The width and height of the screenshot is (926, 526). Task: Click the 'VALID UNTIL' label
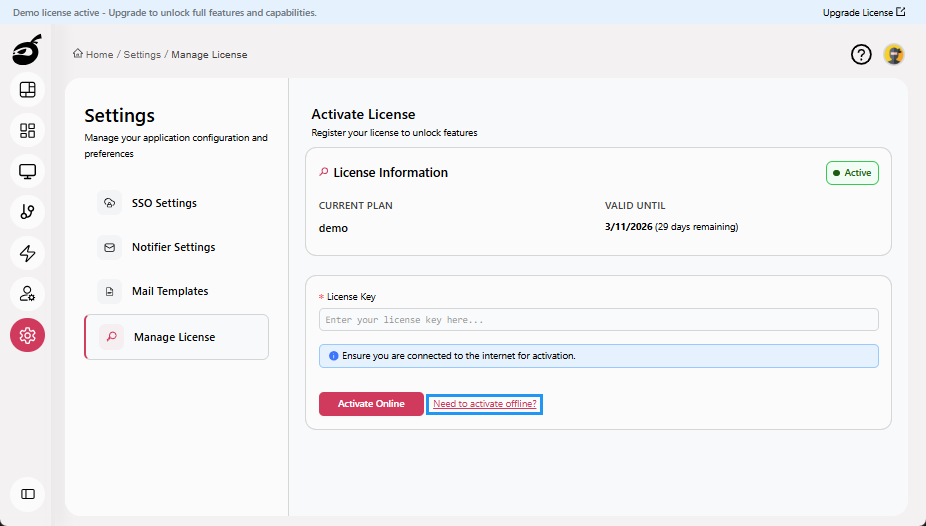click(635, 205)
